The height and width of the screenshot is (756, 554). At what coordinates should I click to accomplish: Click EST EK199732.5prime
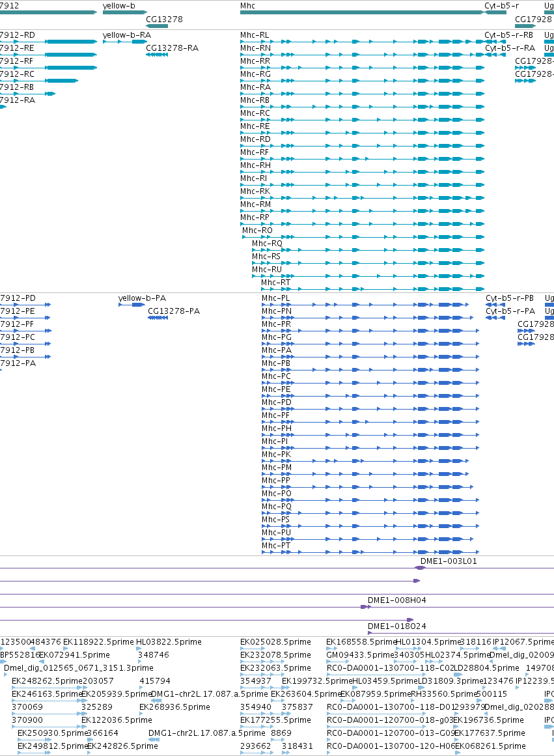(317, 681)
